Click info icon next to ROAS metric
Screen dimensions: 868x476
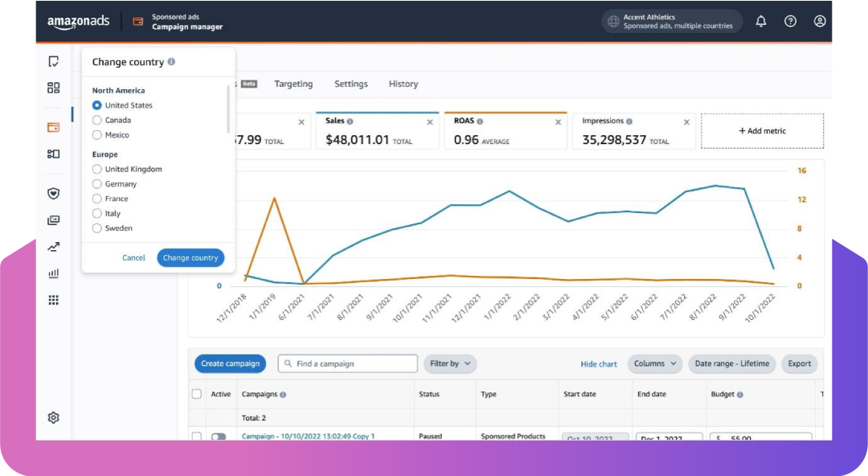tap(480, 121)
